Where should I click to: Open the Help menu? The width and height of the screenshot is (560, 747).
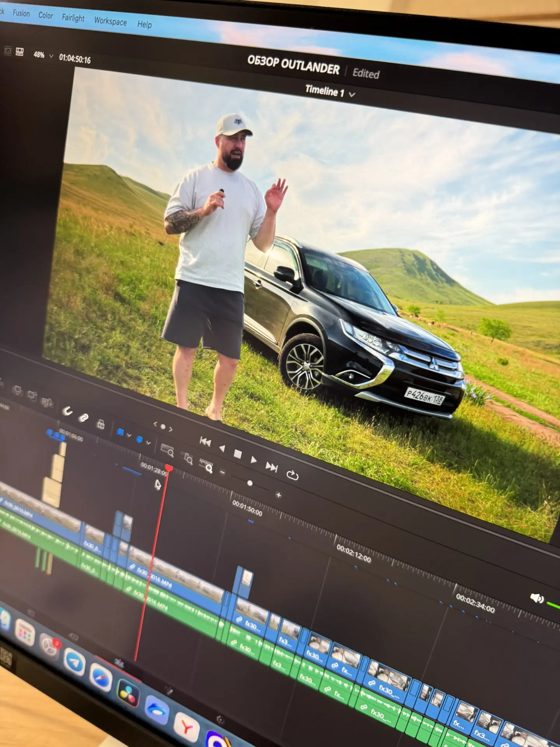pos(144,25)
